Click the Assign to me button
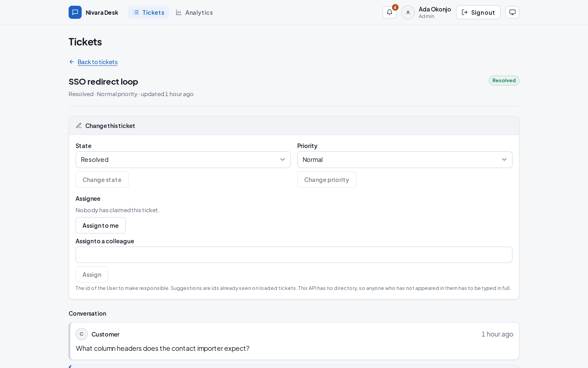Viewport: 588px width, 368px height. [x=101, y=225]
